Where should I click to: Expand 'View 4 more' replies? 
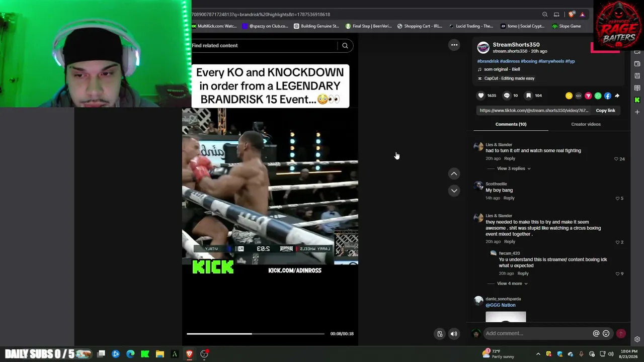tap(512, 284)
